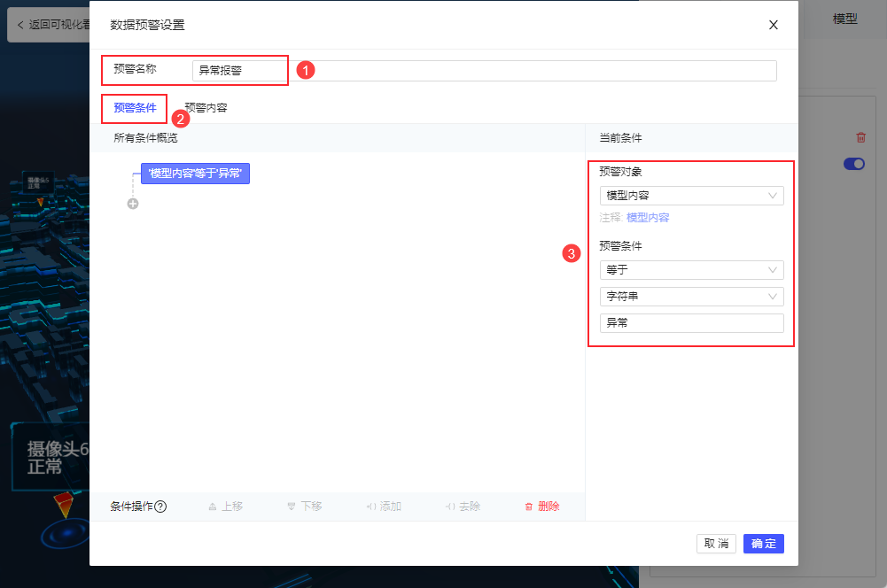The width and height of the screenshot is (887, 588).
Task: Click the red 删除 button
Action: [x=542, y=507]
